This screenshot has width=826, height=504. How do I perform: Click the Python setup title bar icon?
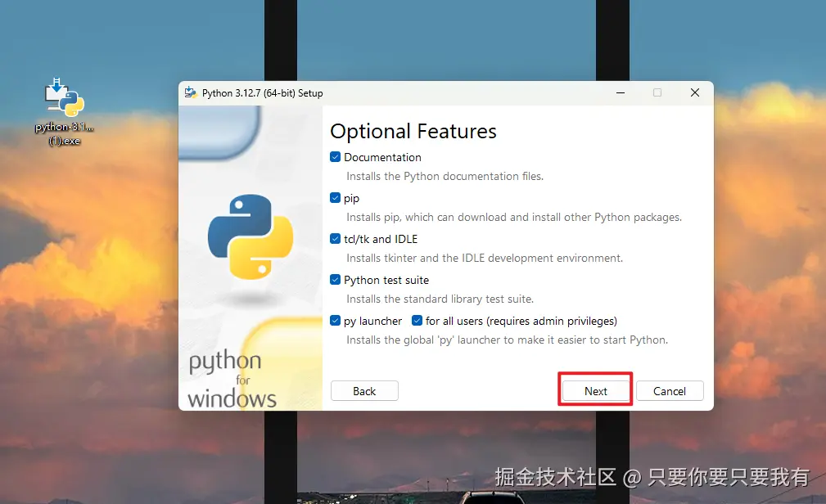click(x=191, y=93)
